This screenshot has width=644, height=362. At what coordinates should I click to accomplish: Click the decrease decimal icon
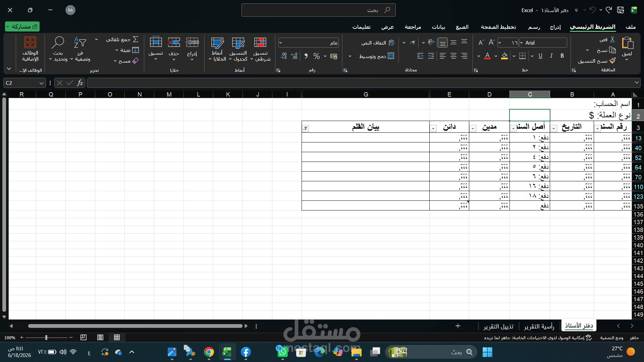coord(283,56)
